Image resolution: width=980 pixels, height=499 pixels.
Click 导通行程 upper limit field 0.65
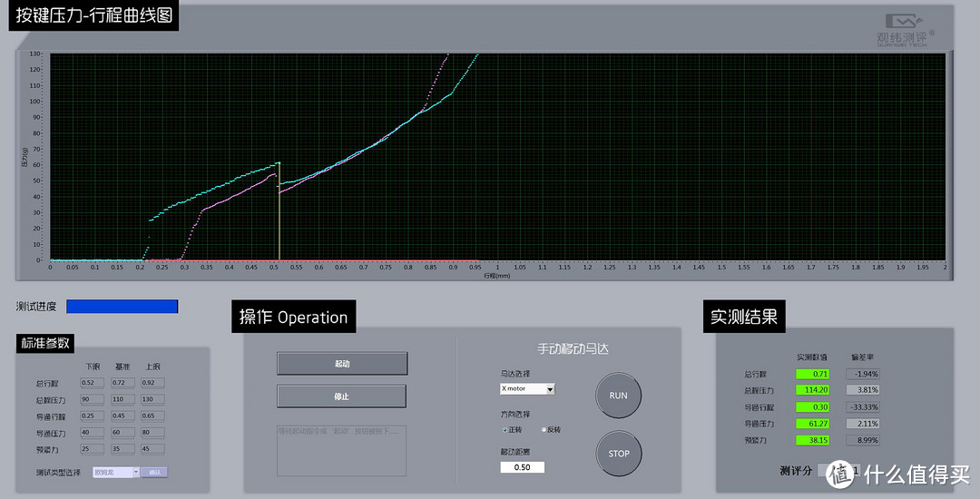point(152,416)
